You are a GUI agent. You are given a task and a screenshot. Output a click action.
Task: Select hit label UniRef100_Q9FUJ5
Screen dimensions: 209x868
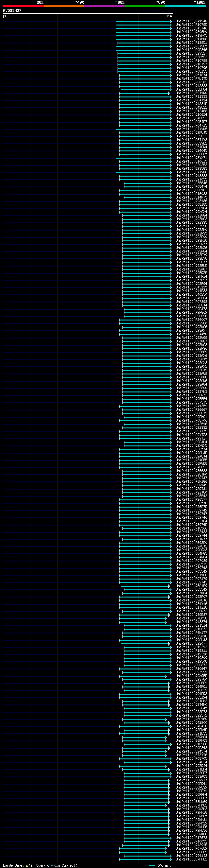click(191, 132)
